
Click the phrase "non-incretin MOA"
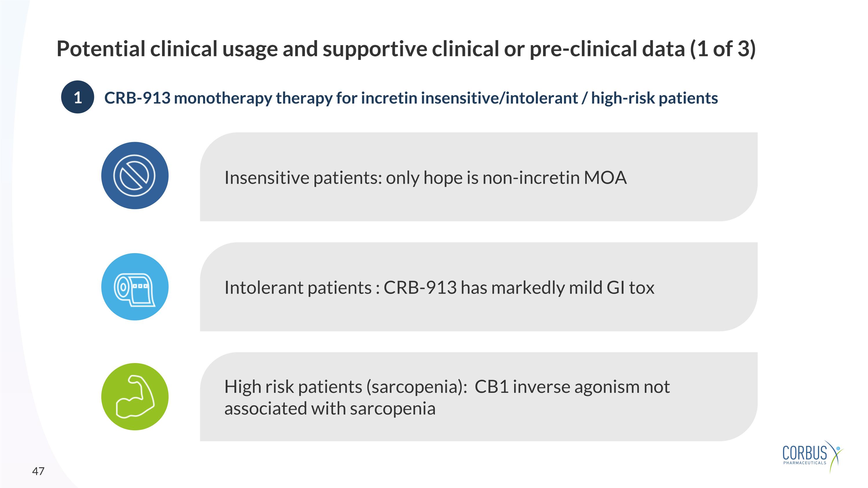tap(554, 178)
